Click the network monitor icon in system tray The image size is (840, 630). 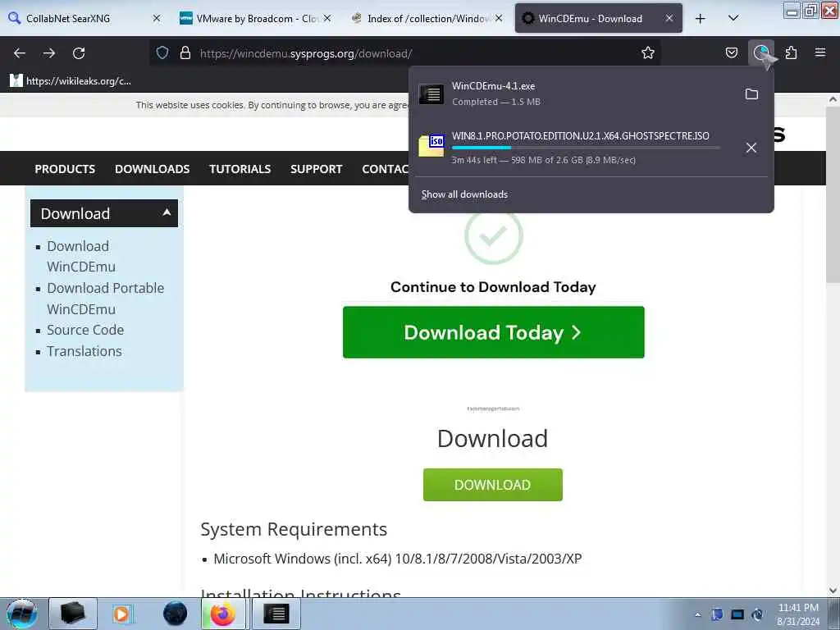coord(737,614)
